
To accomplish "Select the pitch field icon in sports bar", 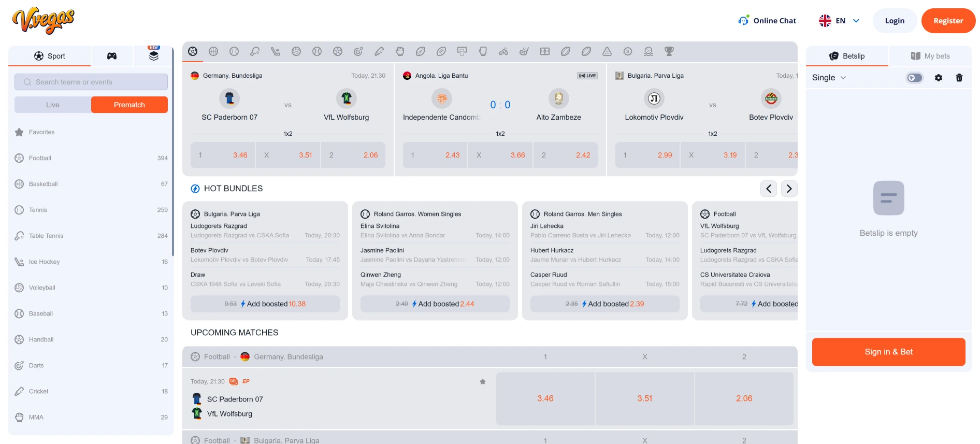I will 545,51.
